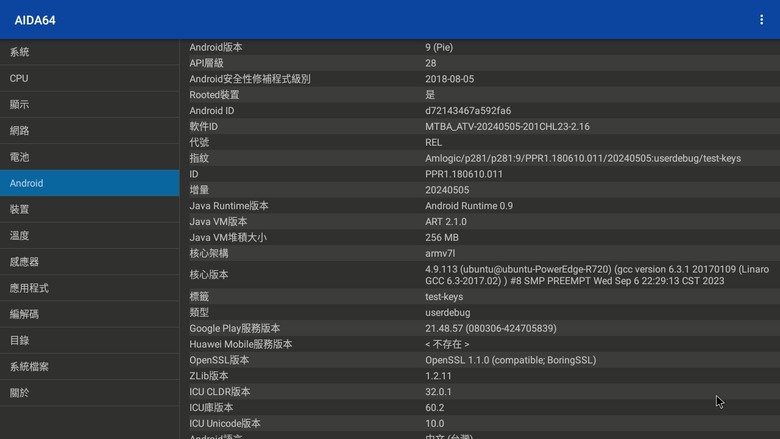This screenshot has width=780, height=439.
Task: Click the codename value REL
Action: click(x=433, y=143)
